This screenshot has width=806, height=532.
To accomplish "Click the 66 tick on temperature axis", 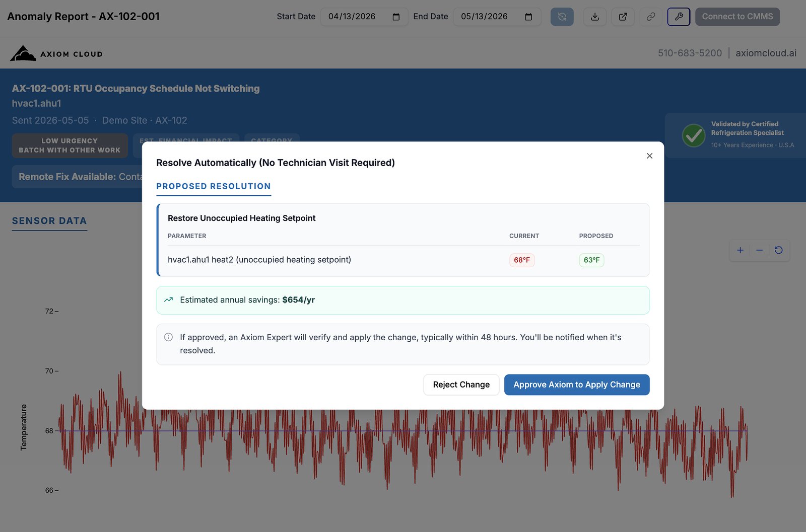I will [x=49, y=490].
